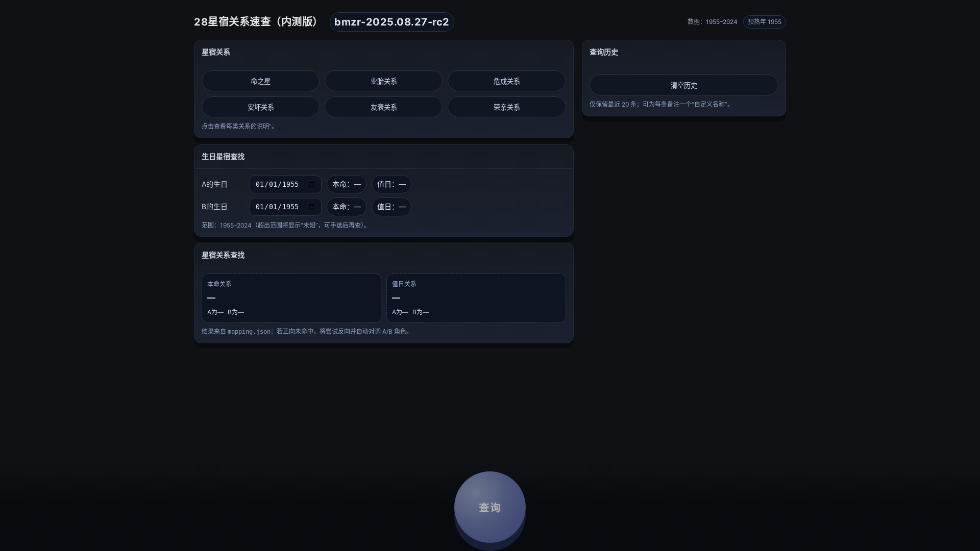Focus the A的生日 date field
This screenshot has height=551, width=980.
click(285, 184)
